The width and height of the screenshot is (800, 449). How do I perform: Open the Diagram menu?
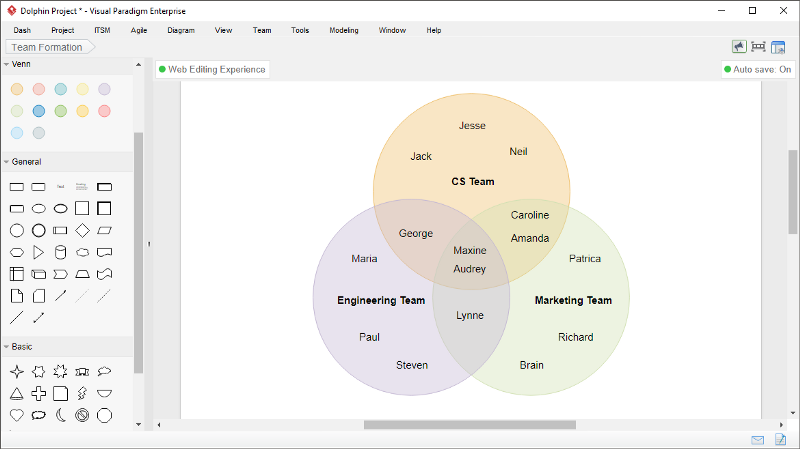coord(181,30)
